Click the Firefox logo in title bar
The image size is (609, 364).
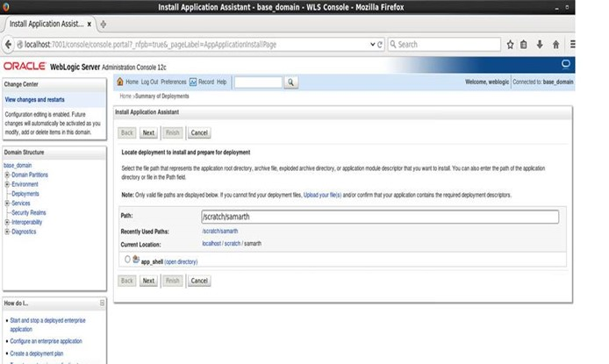(x=6, y=7)
